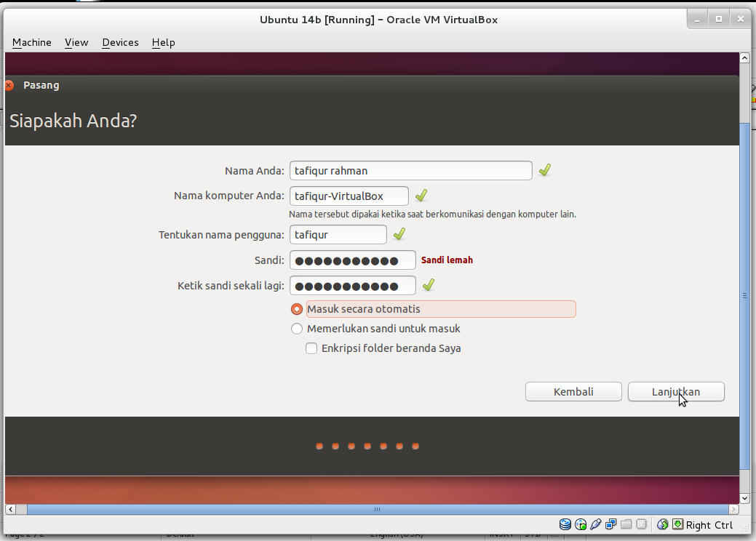Open the View menu
Screen dimensions: 756x541
76,42
